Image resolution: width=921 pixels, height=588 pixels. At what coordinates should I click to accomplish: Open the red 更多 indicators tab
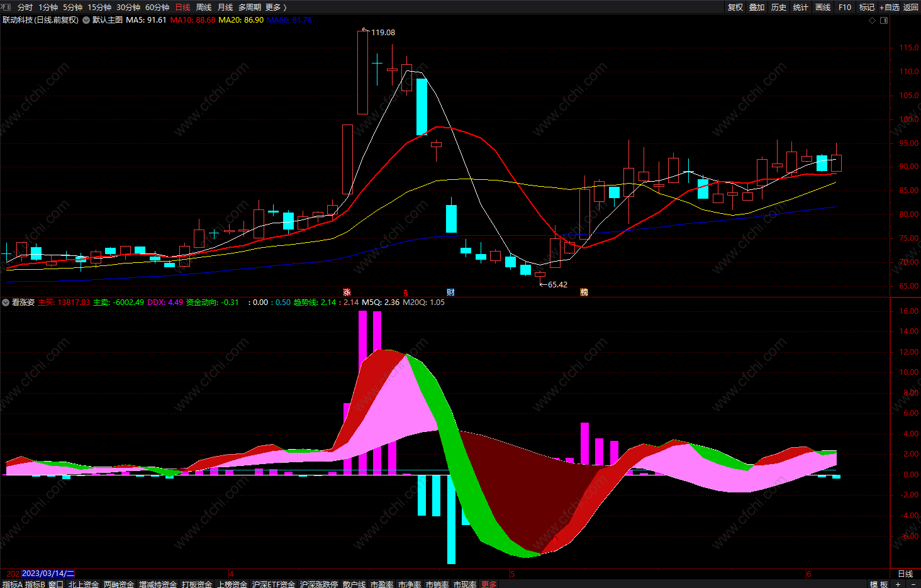(x=489, y=584)
